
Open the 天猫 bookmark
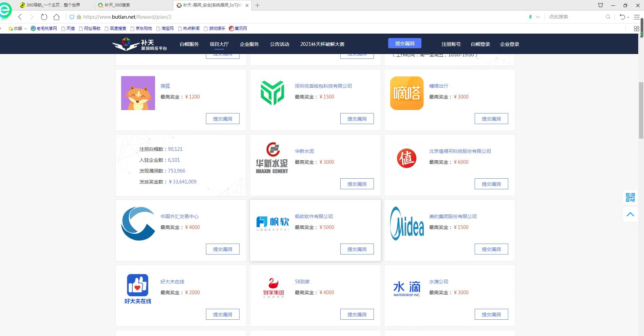click(68, 29)
